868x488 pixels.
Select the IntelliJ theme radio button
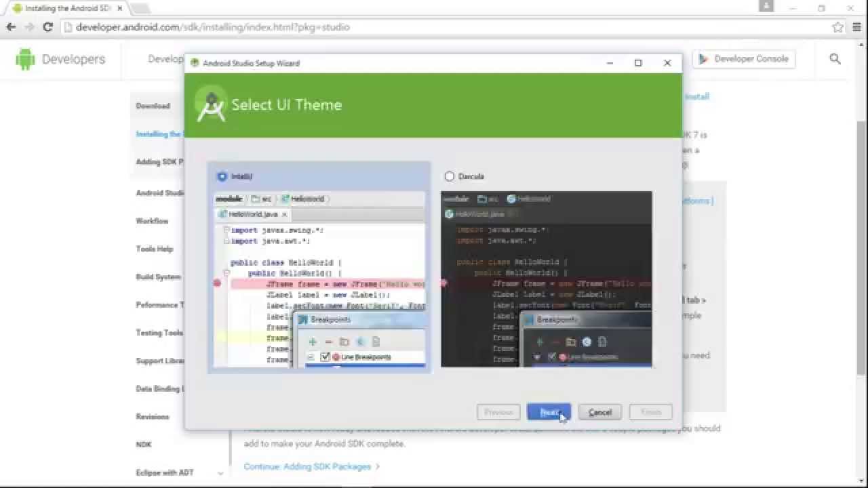tap(222, 176)
